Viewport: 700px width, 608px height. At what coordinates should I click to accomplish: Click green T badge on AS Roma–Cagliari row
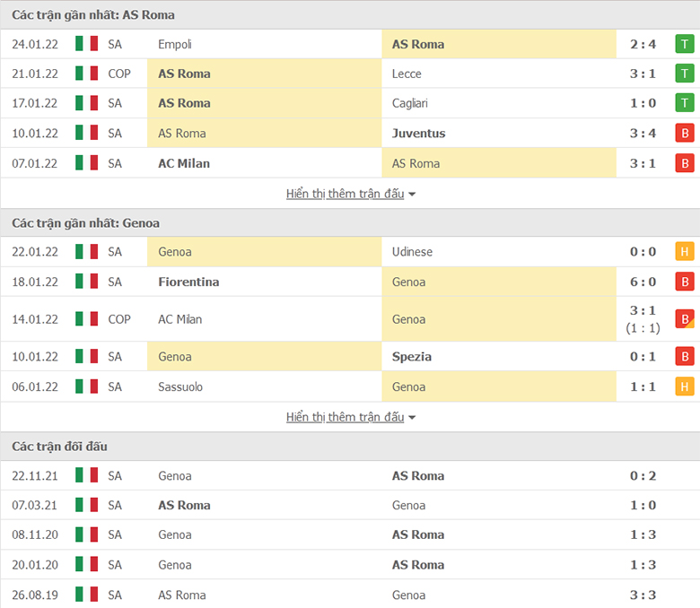click(685, 103)
